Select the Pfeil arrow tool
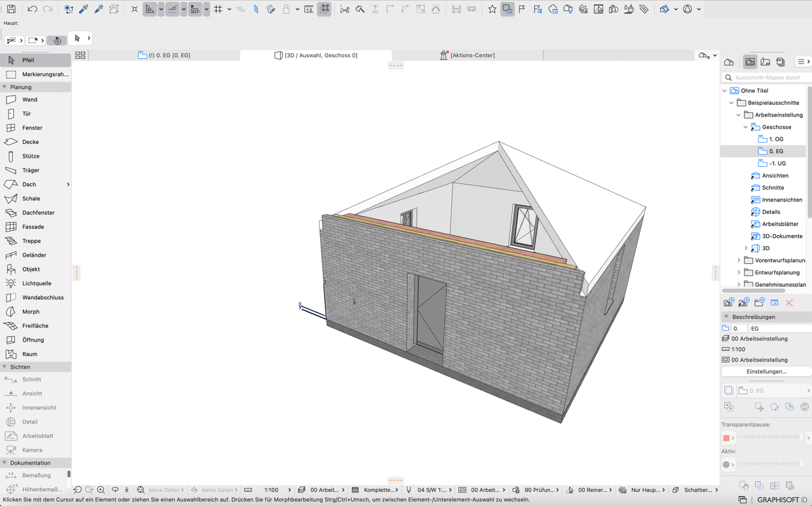The image size is (812, 506). point(35,60)
